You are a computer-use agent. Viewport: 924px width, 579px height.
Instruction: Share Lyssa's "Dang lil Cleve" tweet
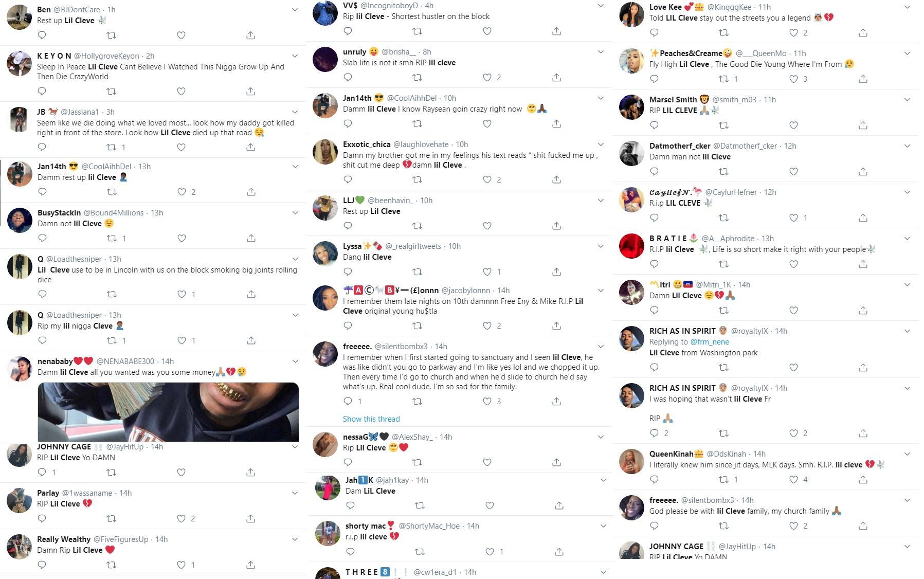(556, 272)
